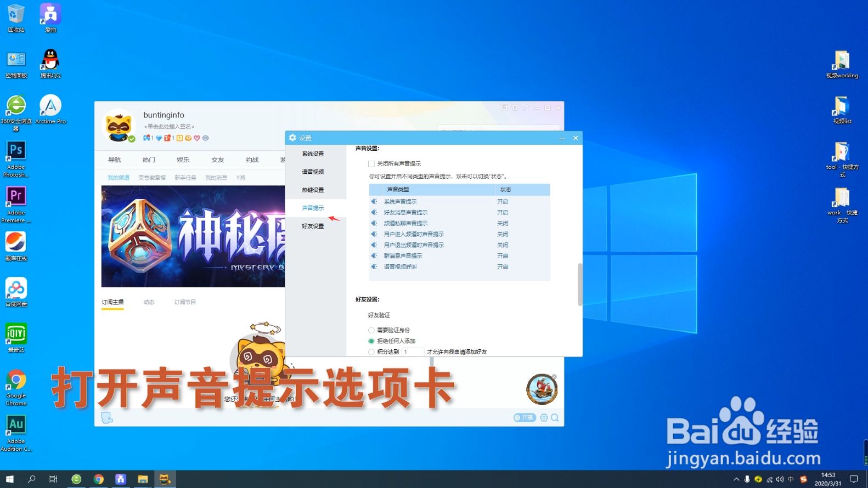
Task: Open the gear settings icon in YY bottom bar
Action: 544,418
